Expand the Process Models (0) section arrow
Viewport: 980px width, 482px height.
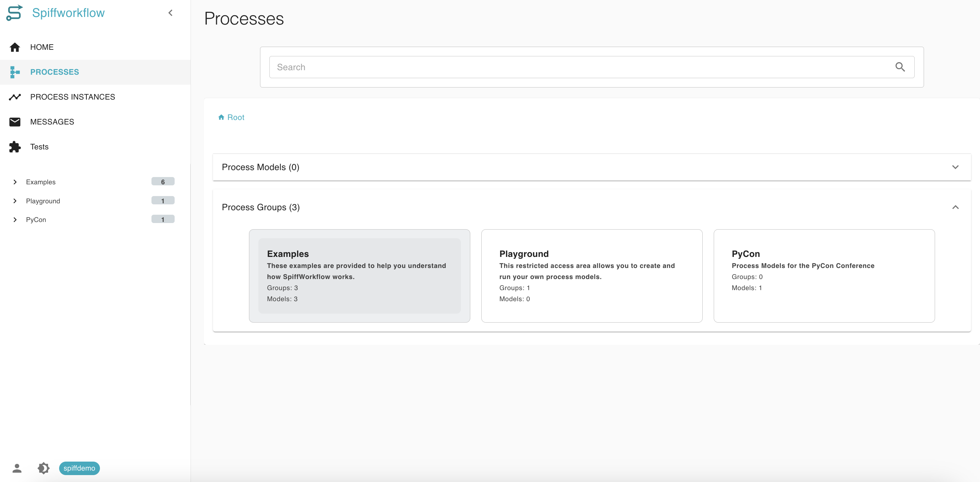point(955,167)
